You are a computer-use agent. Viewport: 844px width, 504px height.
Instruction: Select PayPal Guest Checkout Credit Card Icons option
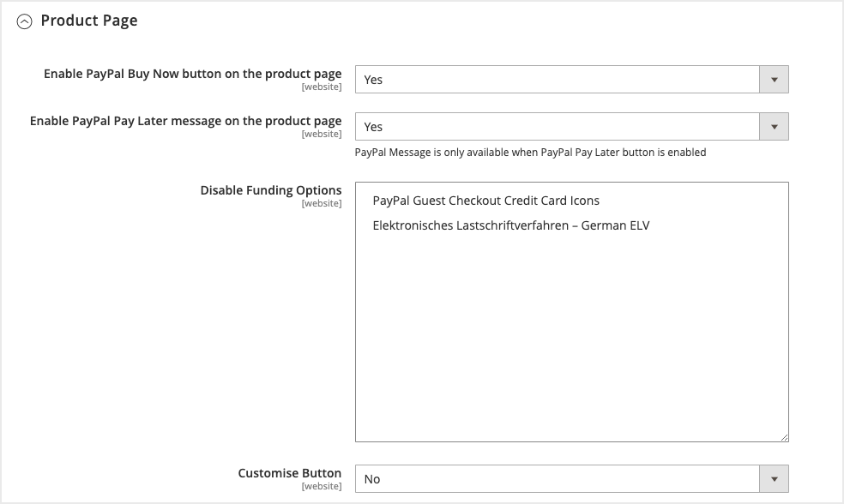tap(485, 201)
